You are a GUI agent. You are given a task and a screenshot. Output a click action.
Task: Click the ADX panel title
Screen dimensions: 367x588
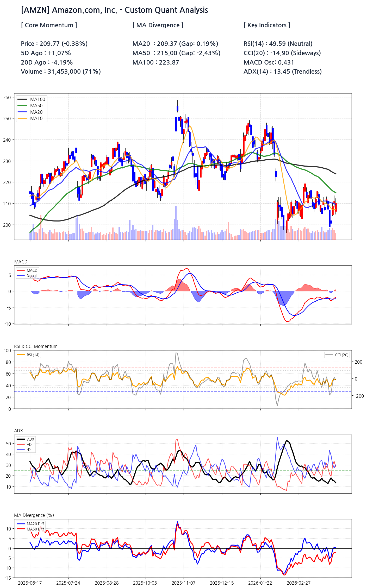18,431
